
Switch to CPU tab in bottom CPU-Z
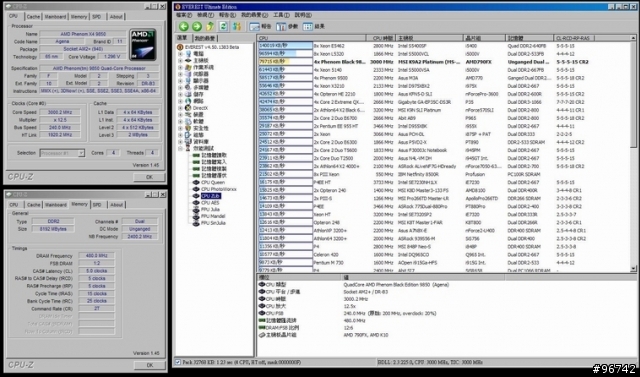(14, 205)
